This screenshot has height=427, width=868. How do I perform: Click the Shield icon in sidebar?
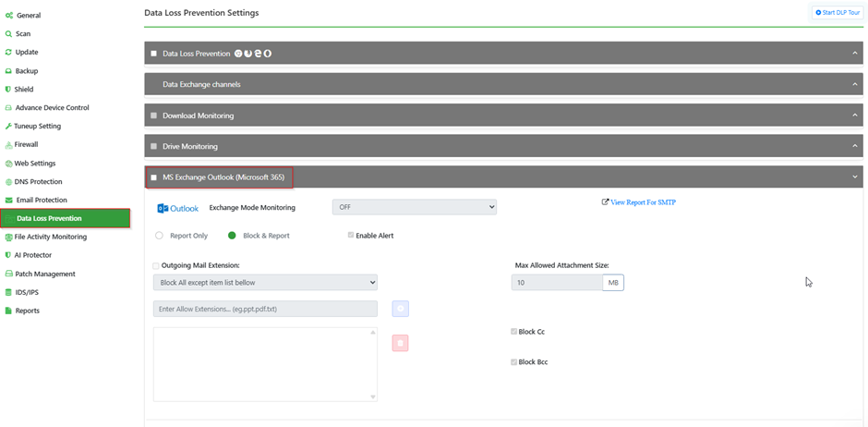coord(8,89)
